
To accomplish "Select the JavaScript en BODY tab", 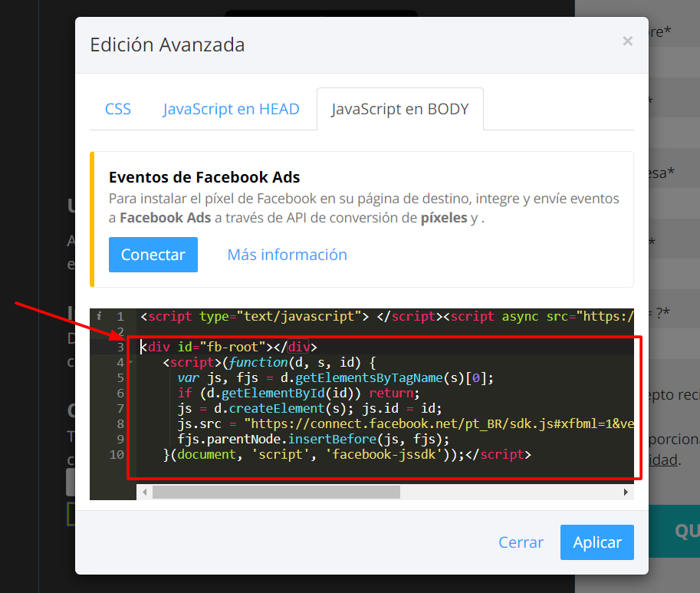I will pyautogui.click(x=399, y=109).
